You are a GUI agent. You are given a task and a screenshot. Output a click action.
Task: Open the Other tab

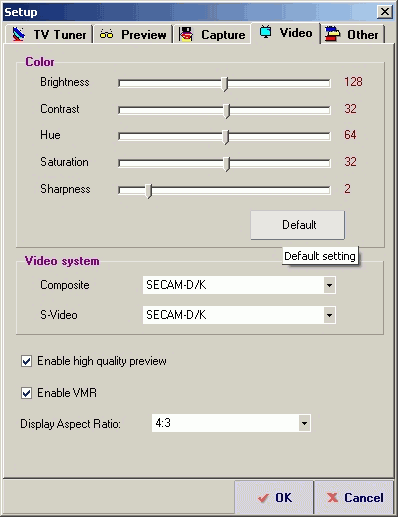(353, 34)
